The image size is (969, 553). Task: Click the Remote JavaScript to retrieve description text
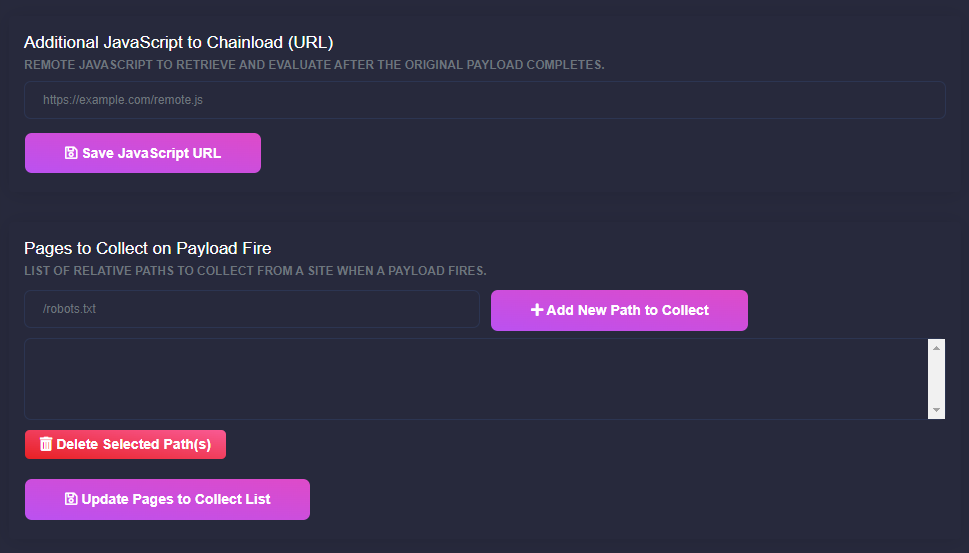(x=314, y=65)
